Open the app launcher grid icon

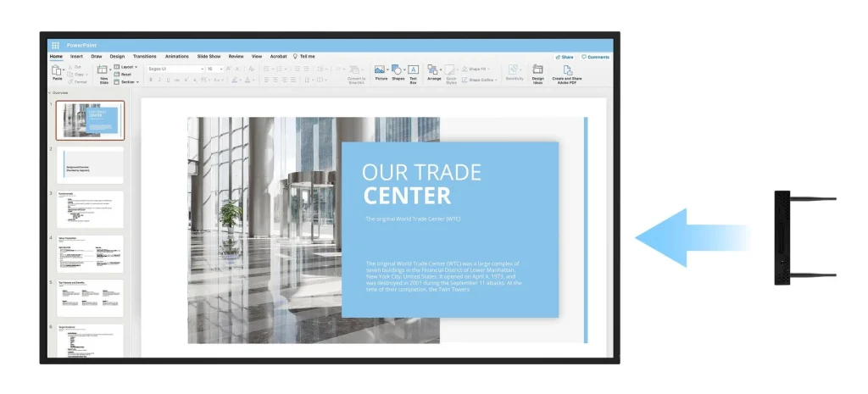pos(55,46)
